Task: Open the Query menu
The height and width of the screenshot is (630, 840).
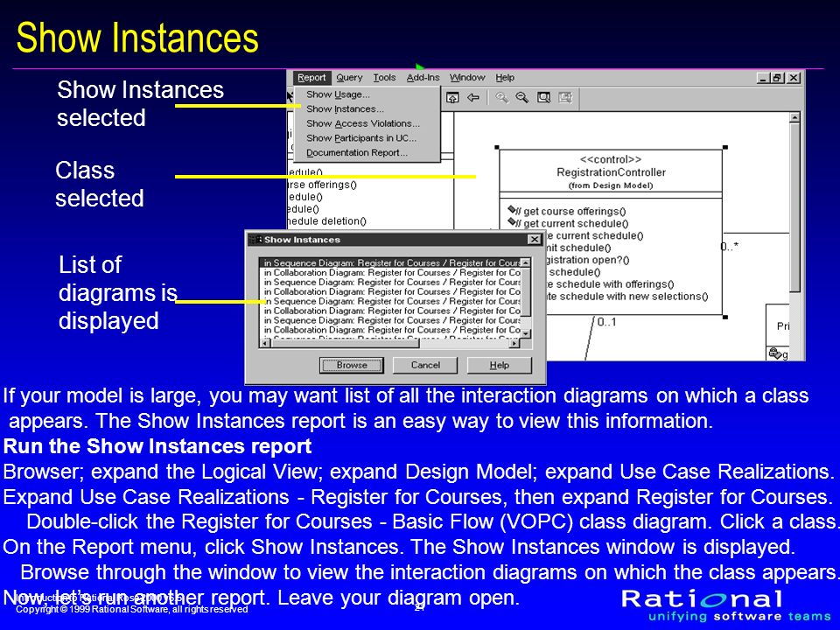Action: [349, 78]
